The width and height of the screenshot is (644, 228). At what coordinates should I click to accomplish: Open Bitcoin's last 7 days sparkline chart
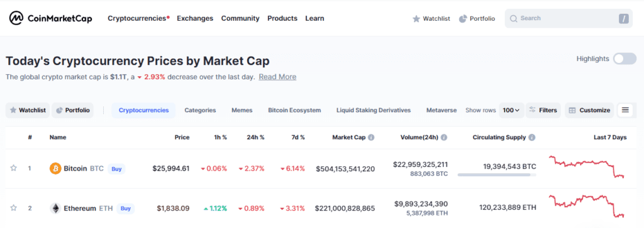(587, 167)
